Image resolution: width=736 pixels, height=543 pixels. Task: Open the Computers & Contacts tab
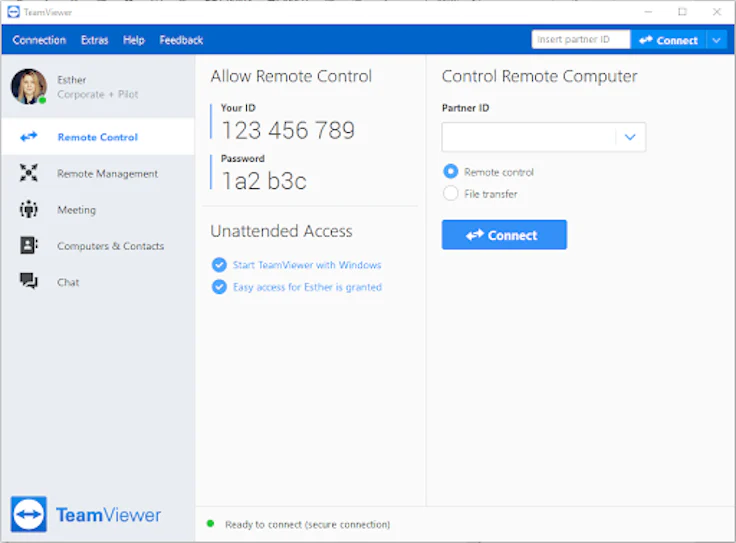(x=98, y=245)
